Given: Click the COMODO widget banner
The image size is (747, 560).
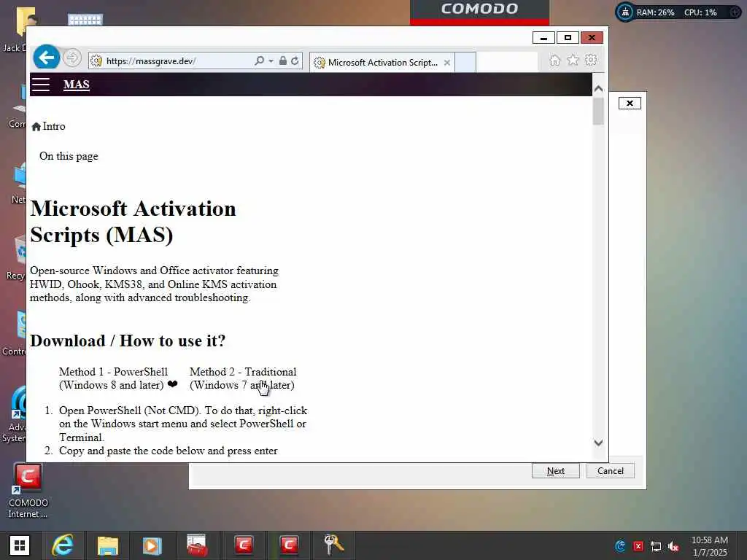Looking at the screenshot, I should [479, 12].
